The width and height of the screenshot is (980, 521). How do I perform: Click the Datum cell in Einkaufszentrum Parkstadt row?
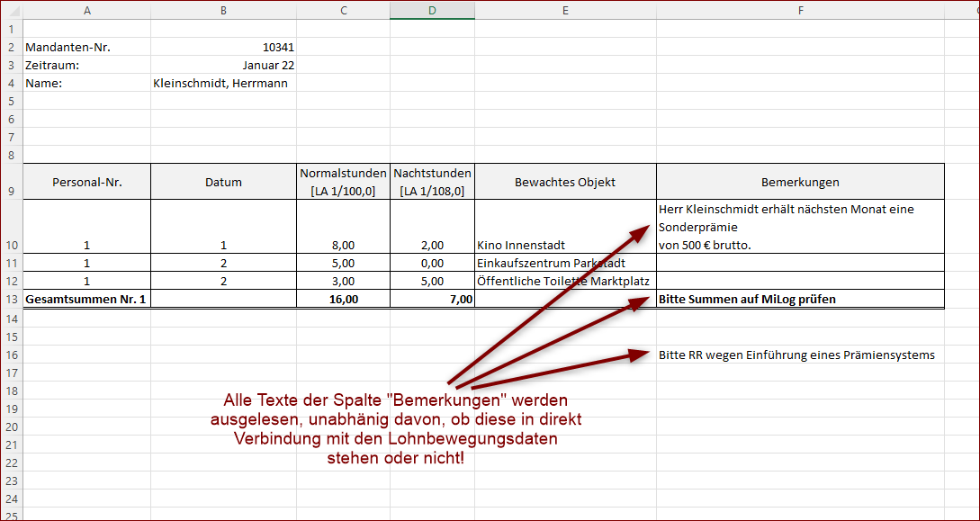tap(224, 263)
